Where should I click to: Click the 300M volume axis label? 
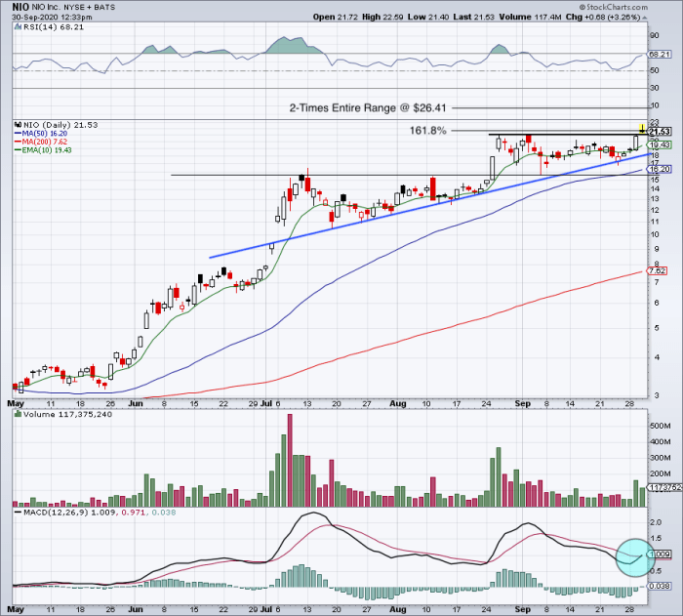click(x=661, y=458)
